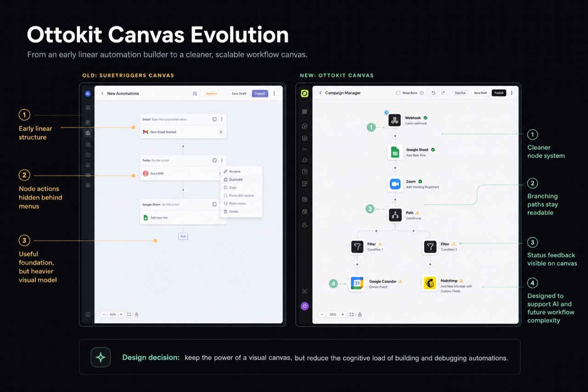The width and height of the screenshot is (588, 392).
Task: Choose Duplicate from the context menu
Action: pos(241,180)
